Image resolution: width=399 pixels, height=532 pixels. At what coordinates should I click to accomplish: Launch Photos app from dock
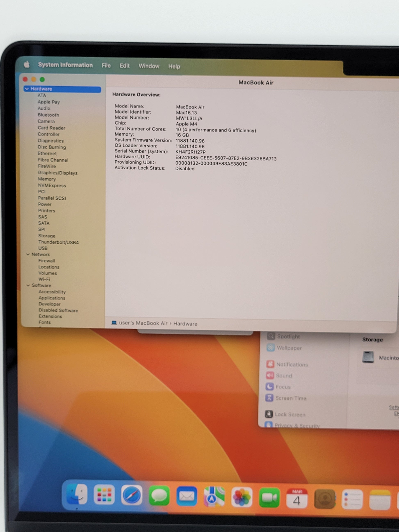242,497
